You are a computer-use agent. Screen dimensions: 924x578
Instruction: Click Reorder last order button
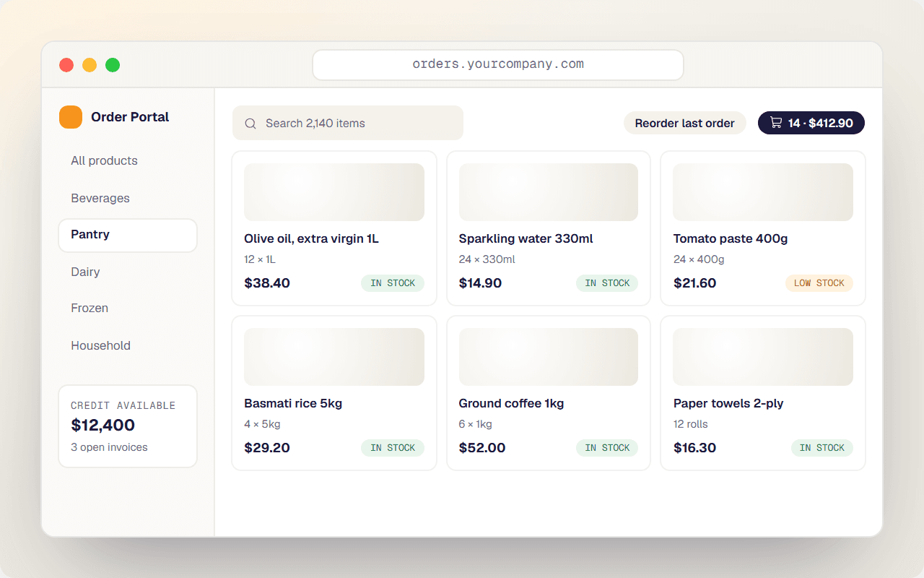click(x=684, y=123)
